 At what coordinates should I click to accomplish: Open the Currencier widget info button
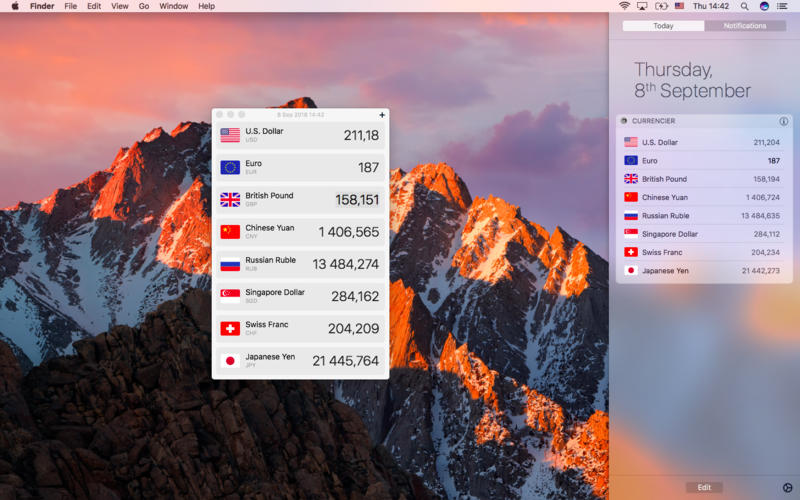(783, 121)
